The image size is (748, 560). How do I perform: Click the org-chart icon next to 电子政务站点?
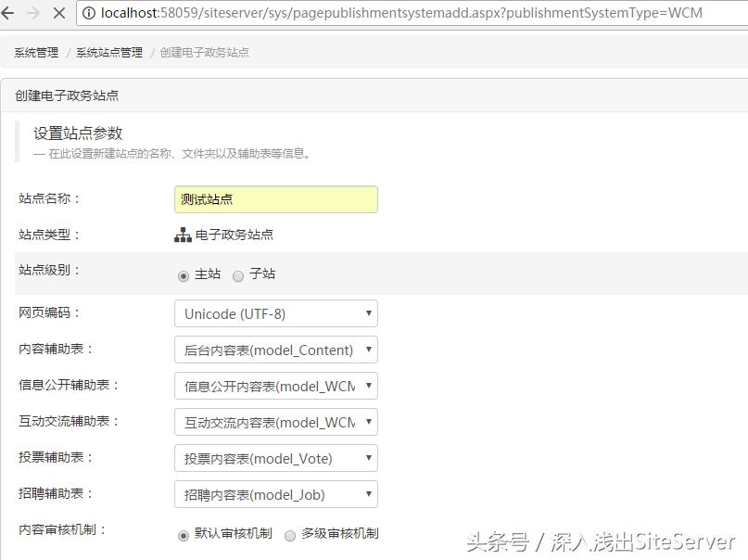click(183, 235)
